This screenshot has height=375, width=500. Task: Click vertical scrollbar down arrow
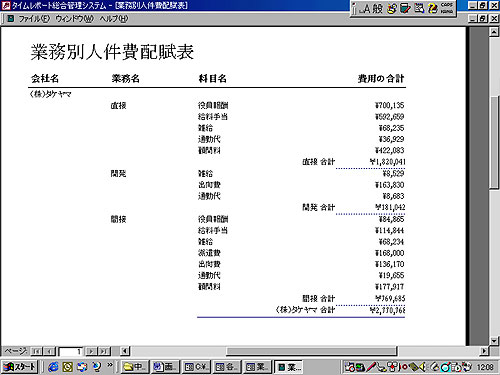[x=494, y=341]
